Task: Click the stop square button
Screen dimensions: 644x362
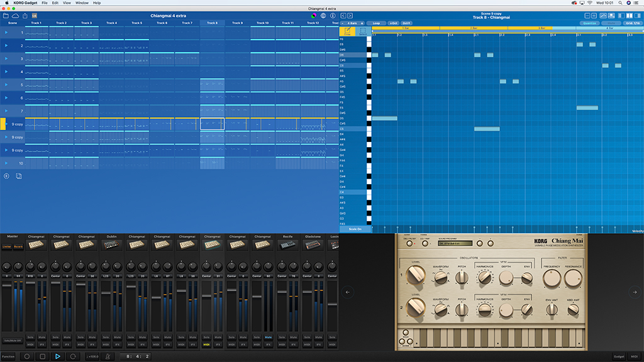Action: (x=42, y=356)
